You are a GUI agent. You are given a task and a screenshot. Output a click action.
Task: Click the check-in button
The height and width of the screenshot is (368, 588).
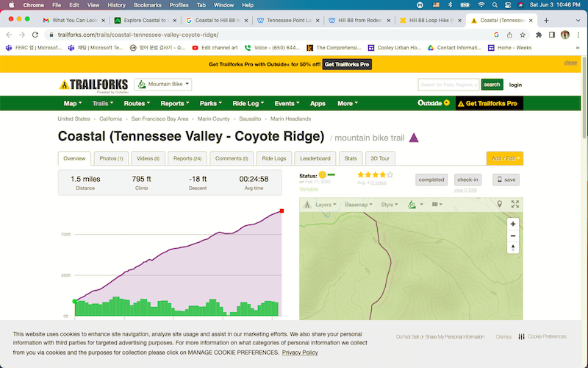point(467,180)
